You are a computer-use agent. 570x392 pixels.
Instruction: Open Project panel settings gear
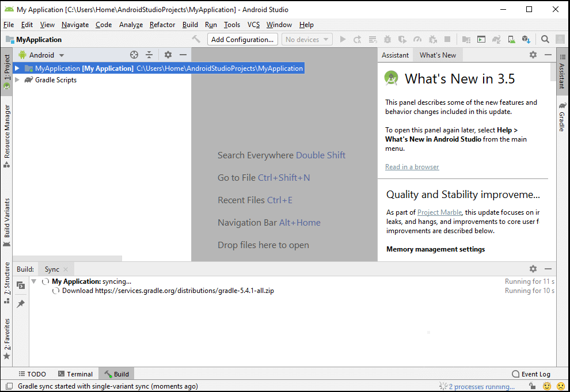168,55
